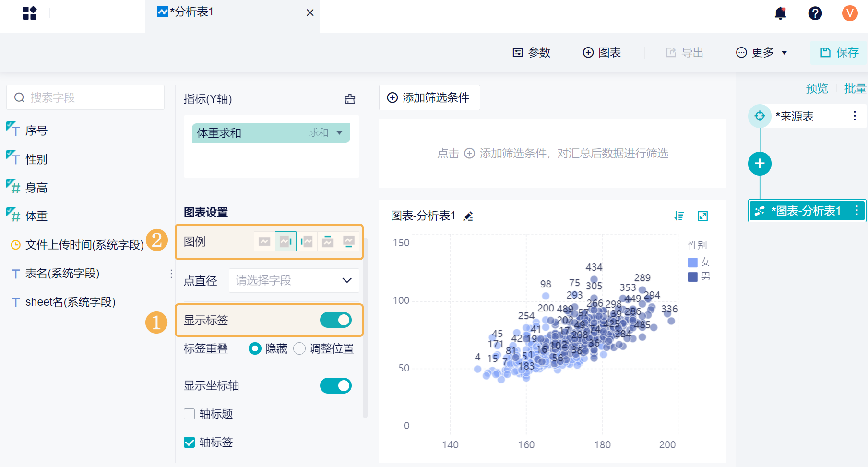
Task: Edit chart title 图表-分析表1 pencil icon
Action: [x=468, y=216]
